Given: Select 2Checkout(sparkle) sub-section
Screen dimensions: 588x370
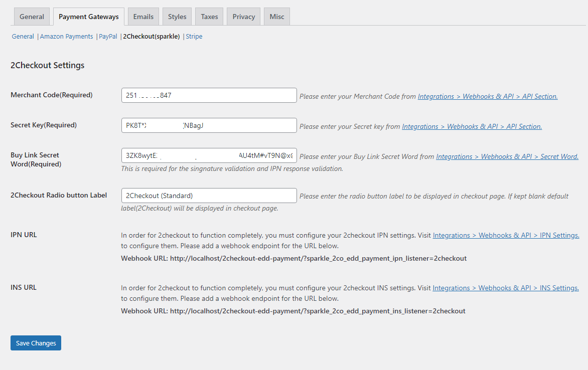Looking at the screenshot, I should [x=152, y=37].
